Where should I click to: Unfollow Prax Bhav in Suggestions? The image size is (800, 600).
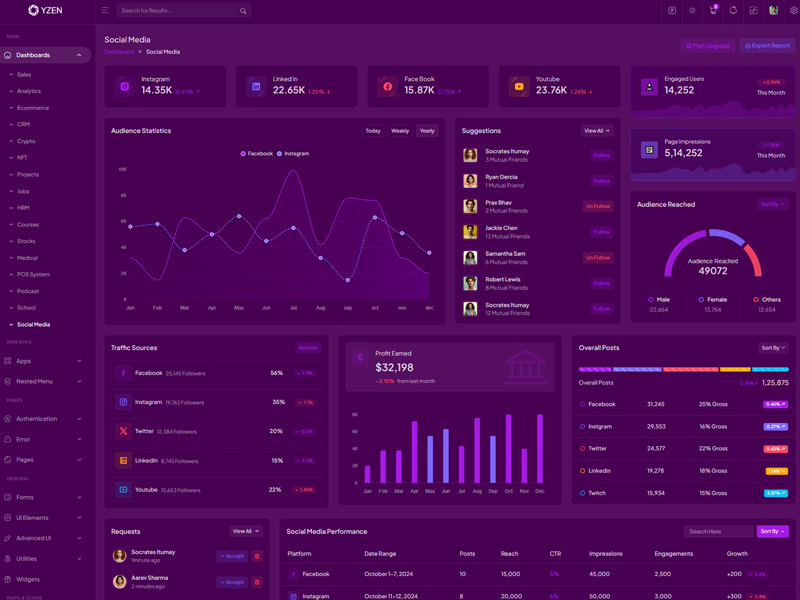pos(598,206)
